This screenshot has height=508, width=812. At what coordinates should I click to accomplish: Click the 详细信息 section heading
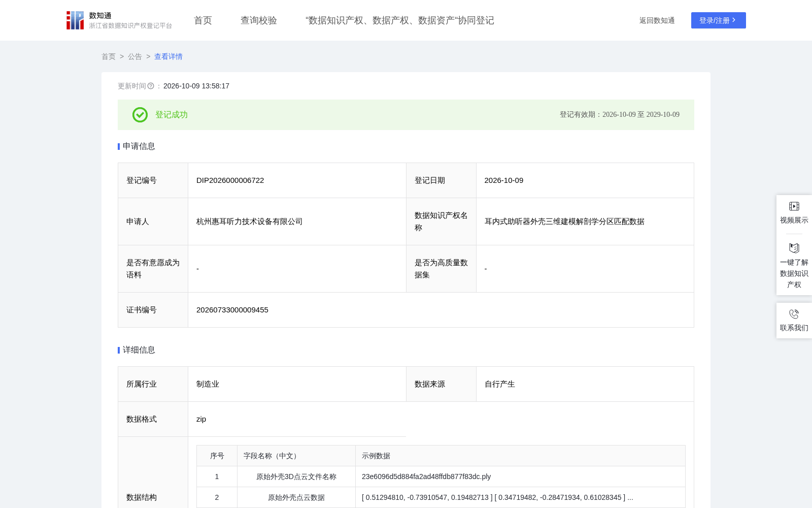coord(139,350)
